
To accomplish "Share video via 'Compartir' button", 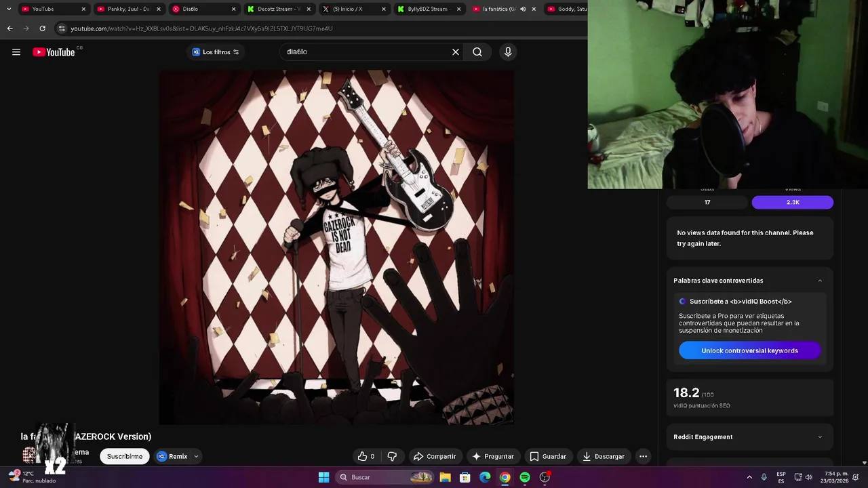I will [435, 456].
